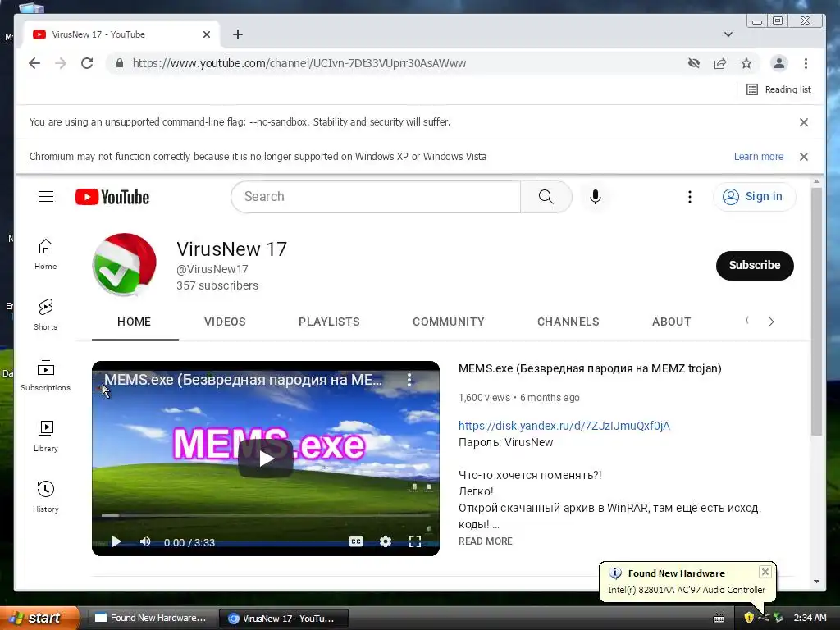
Task: Select the HOME channel tab
Action: [x=135, y=322]
